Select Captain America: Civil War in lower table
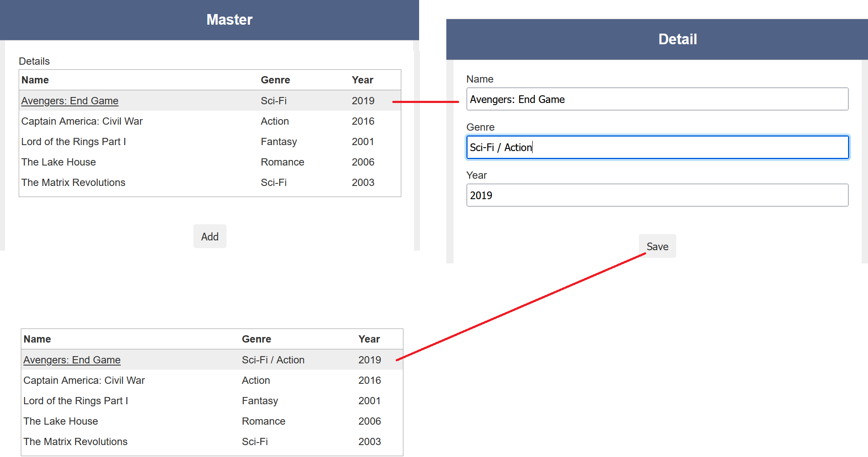Viewport: 868px width, 457px height. point(84,380)
